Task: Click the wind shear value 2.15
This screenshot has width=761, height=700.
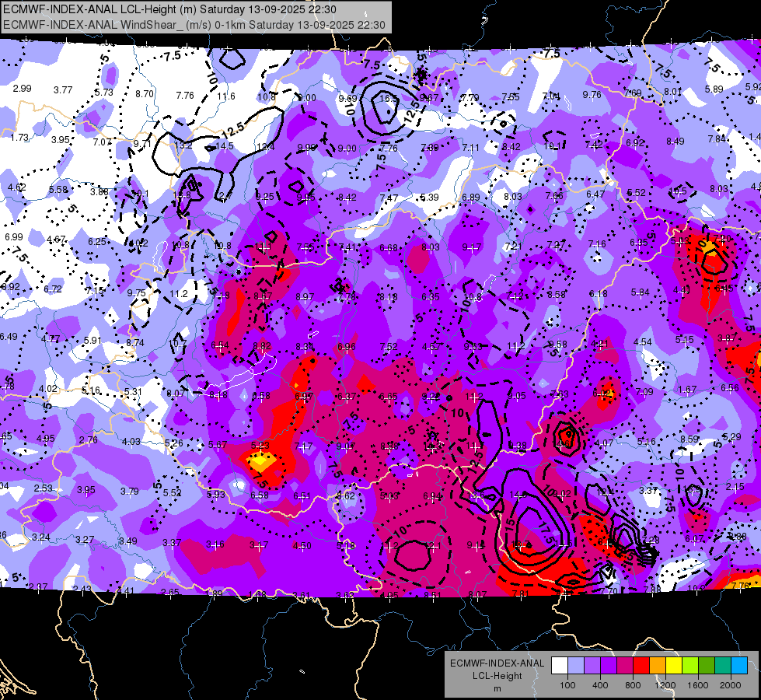Action: coord(735,487)
